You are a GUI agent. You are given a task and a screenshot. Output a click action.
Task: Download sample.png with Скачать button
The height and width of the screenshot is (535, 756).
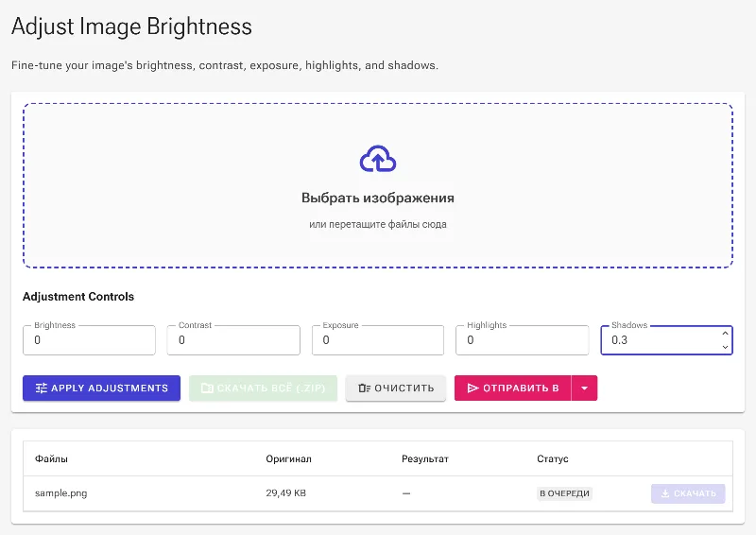688,493
